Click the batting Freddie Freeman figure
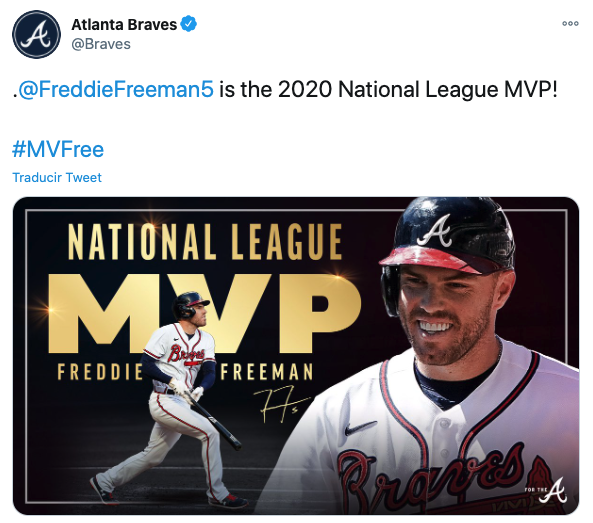This screenshot has width=593, height=523. [x=170, y=399]
